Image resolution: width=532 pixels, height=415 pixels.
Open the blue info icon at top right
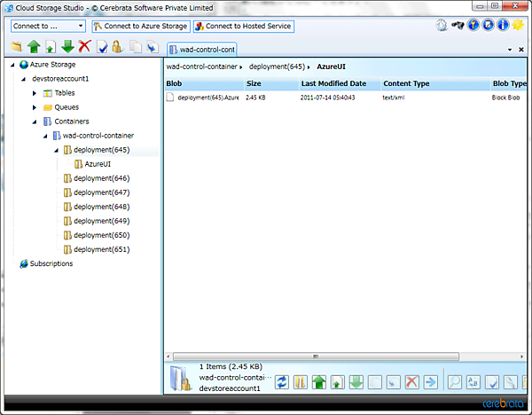point(503,26)
